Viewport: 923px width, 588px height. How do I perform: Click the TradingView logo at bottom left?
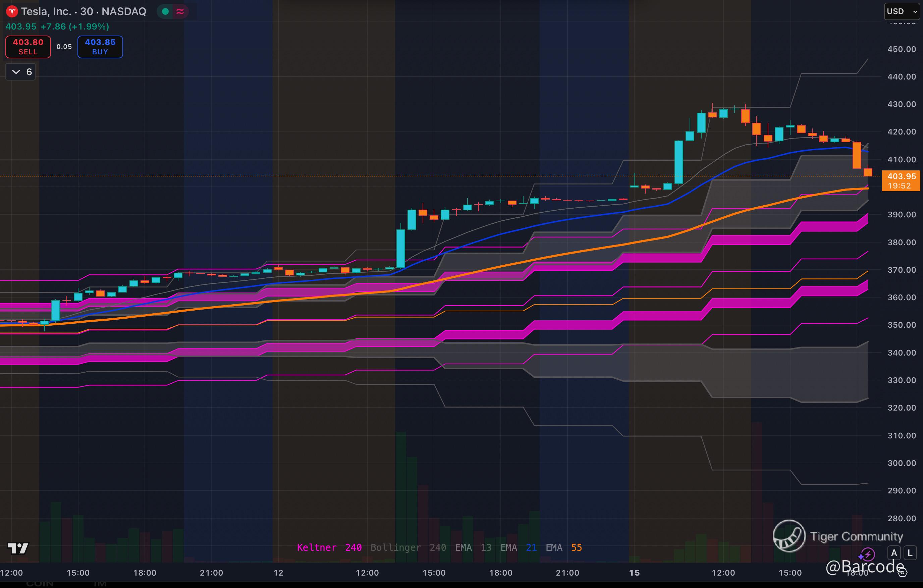click(x=18, y=548)
